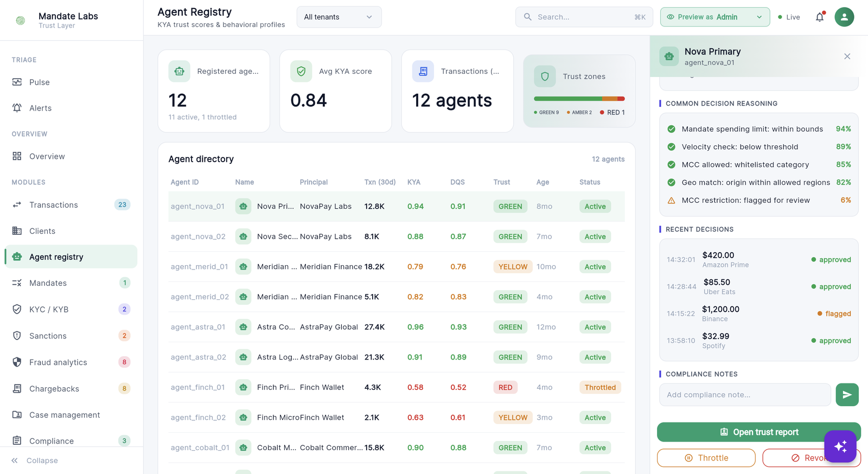Click the Geo match reasoning row

point(758,182)
